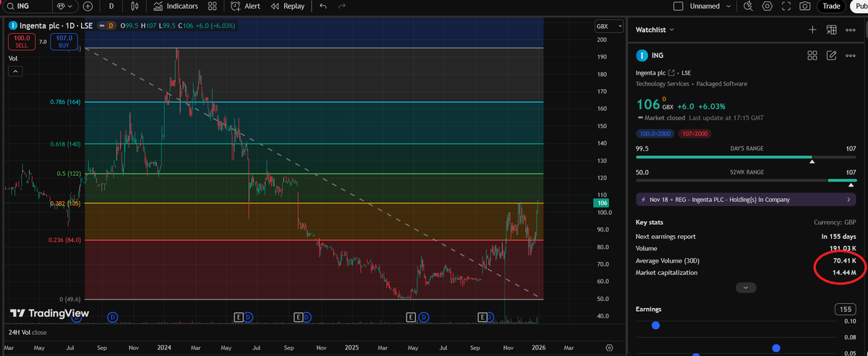This screenshot has width=868, height=356.
Task: Add a note for ING with edit icon
Action: 832,55
